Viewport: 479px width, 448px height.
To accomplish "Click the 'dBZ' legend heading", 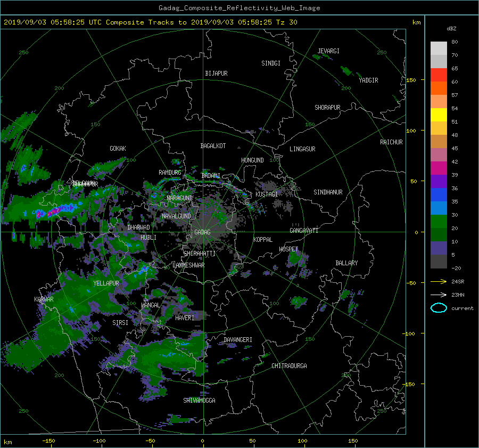I will point(451,29).
